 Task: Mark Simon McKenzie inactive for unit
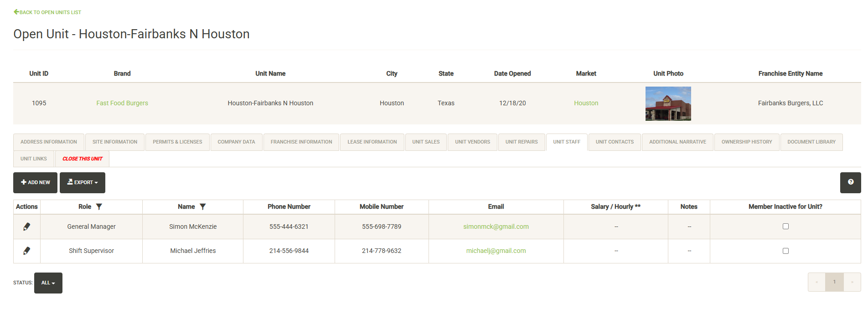[x=785, y=227]
